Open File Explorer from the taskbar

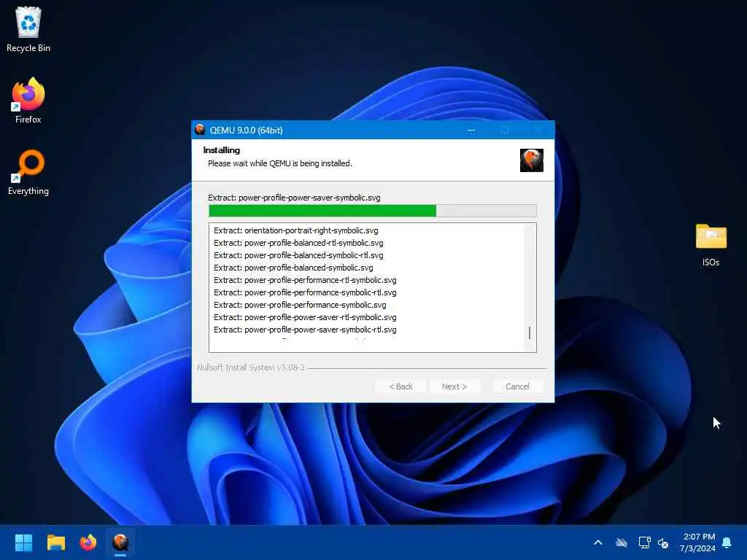point(55,542)
